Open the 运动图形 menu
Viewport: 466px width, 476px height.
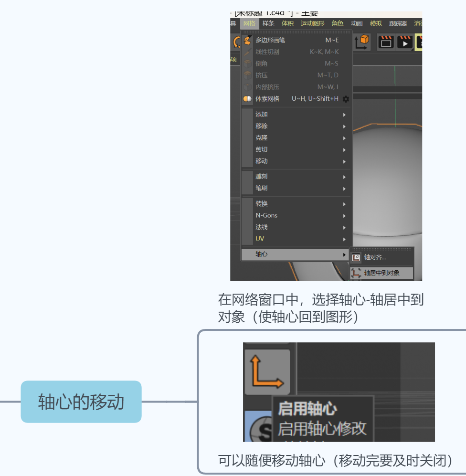tap(312, 23)
